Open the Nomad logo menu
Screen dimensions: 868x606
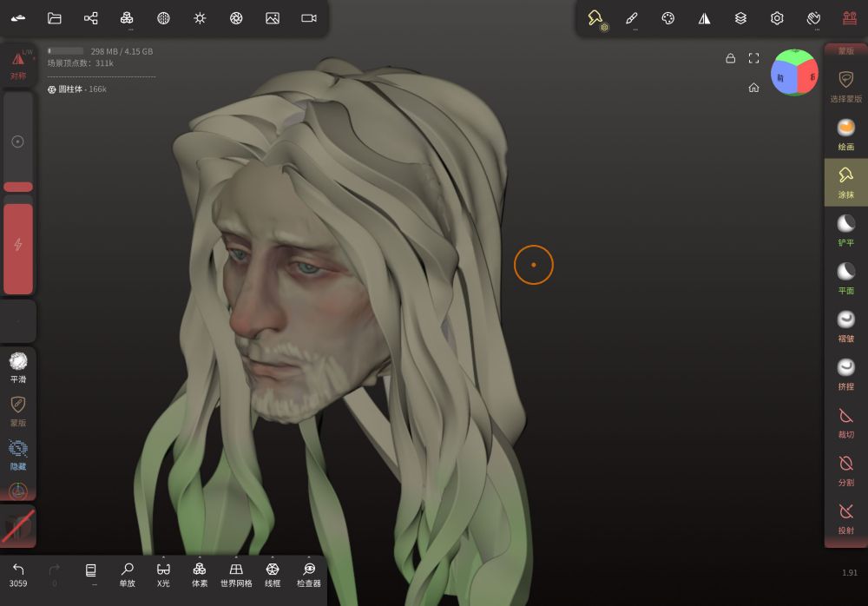tap(17, 18)
